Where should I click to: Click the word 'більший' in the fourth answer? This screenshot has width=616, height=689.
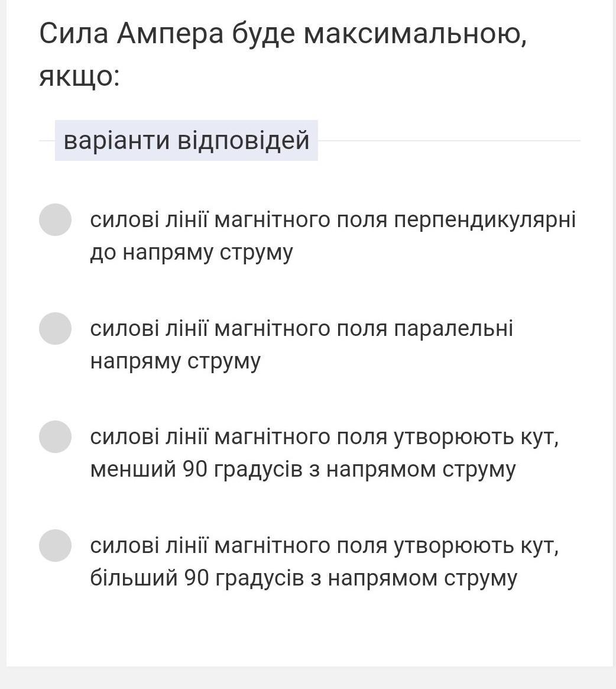tap(134, 578)
